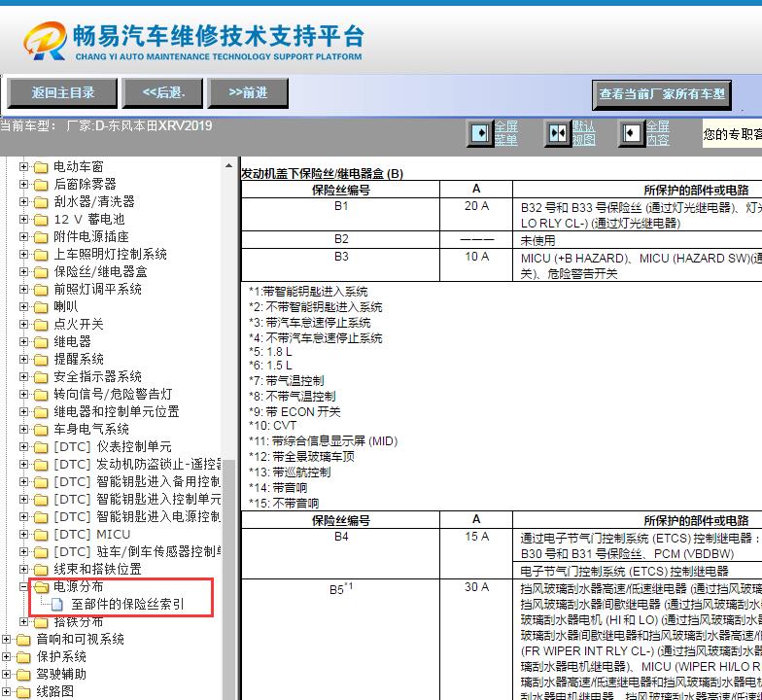Collapse the 电源分布 tree node

click(23, 587)
